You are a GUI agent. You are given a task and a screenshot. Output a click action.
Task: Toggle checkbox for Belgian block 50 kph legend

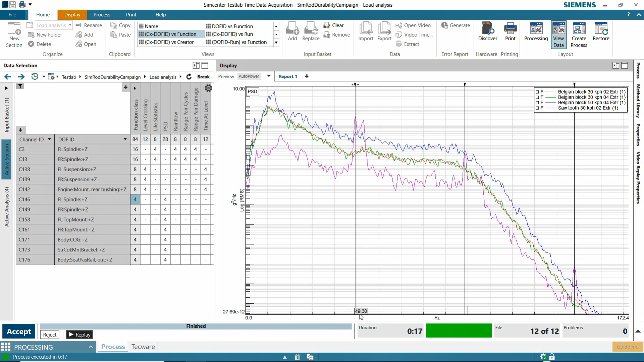[537, 103]
